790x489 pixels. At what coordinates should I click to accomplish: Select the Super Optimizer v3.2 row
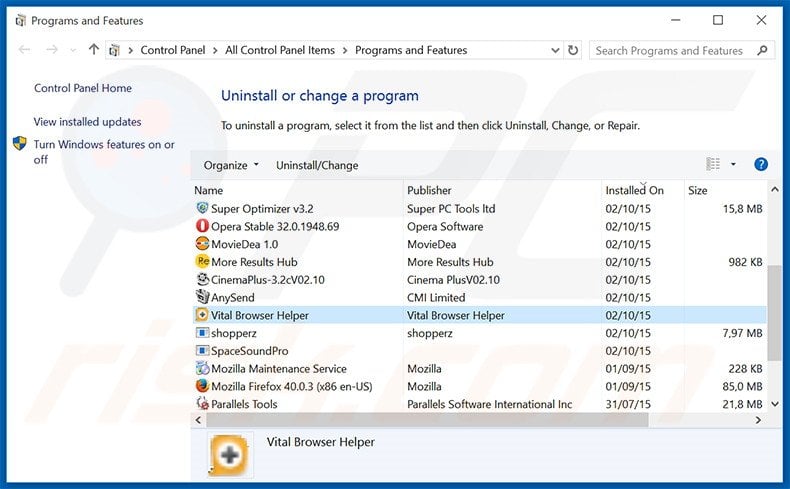click(479, 208)
